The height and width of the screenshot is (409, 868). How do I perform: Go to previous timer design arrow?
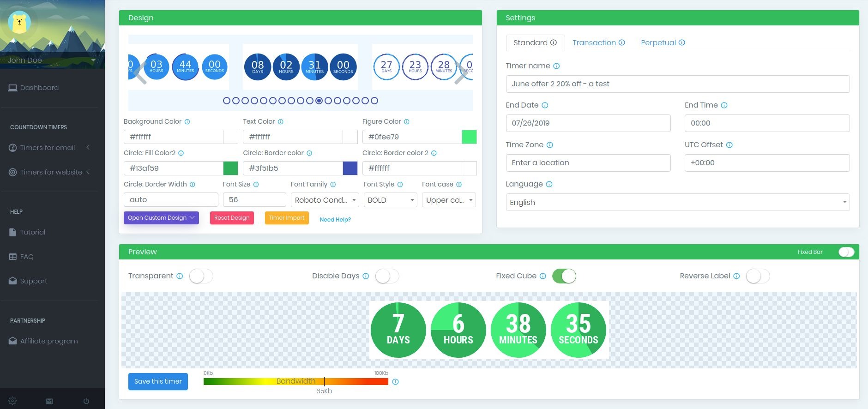point(140,72)
